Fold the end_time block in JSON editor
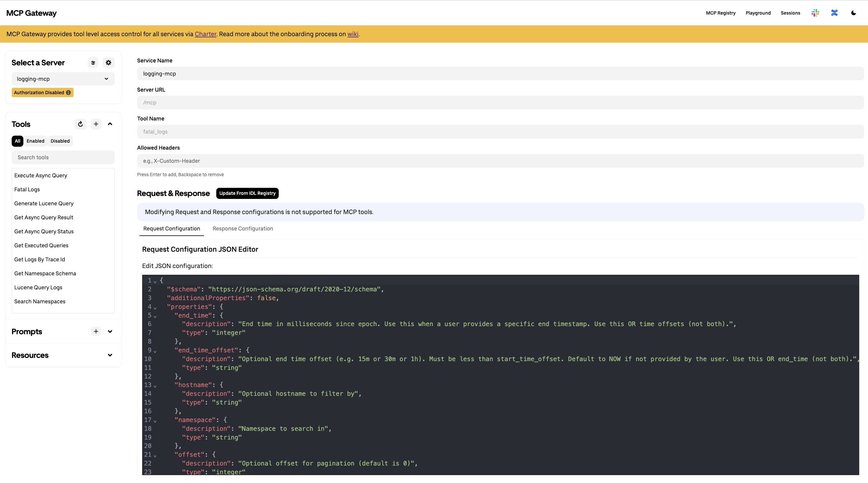The image size is (868, 483). (x=155, y=316)
